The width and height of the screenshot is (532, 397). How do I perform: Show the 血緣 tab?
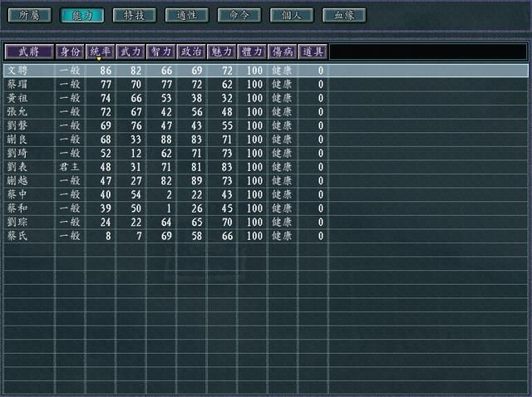[344, 15]
